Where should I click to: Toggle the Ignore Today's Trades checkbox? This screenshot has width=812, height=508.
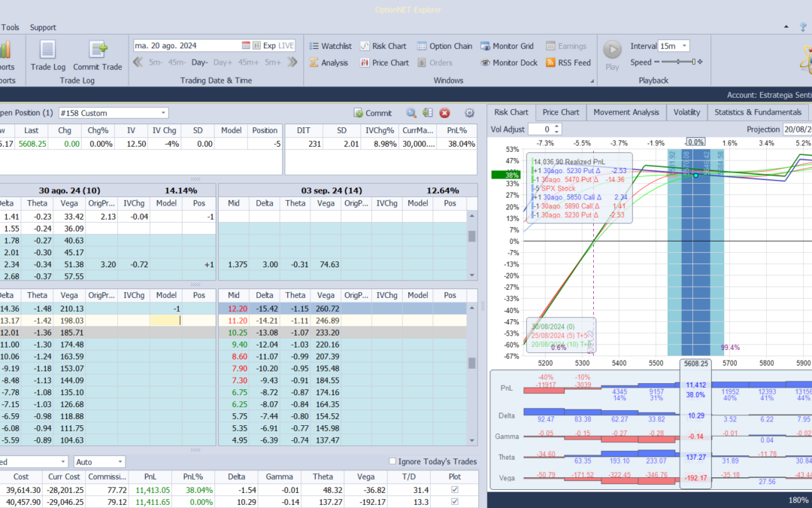click(x=392, y=461)
